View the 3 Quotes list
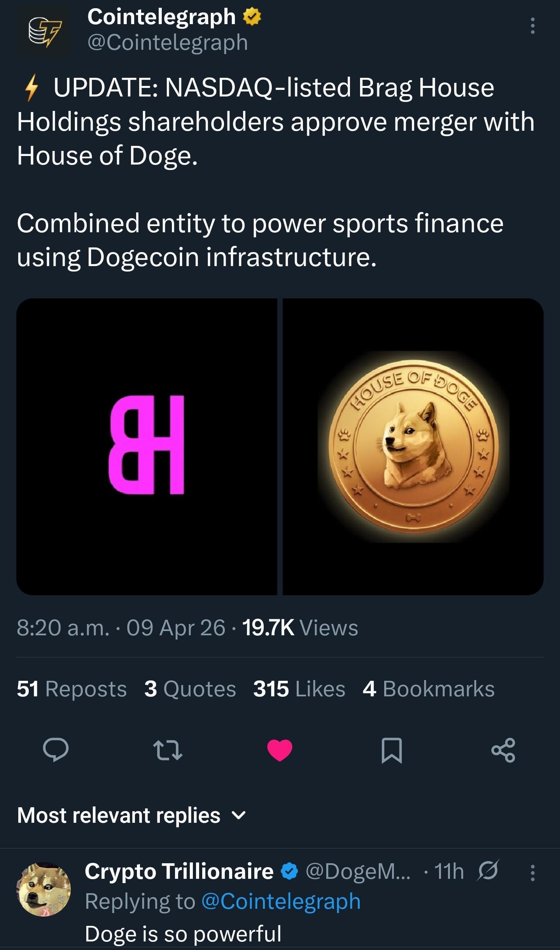Screen dimensions: 560x950 [x=190, y=689]
